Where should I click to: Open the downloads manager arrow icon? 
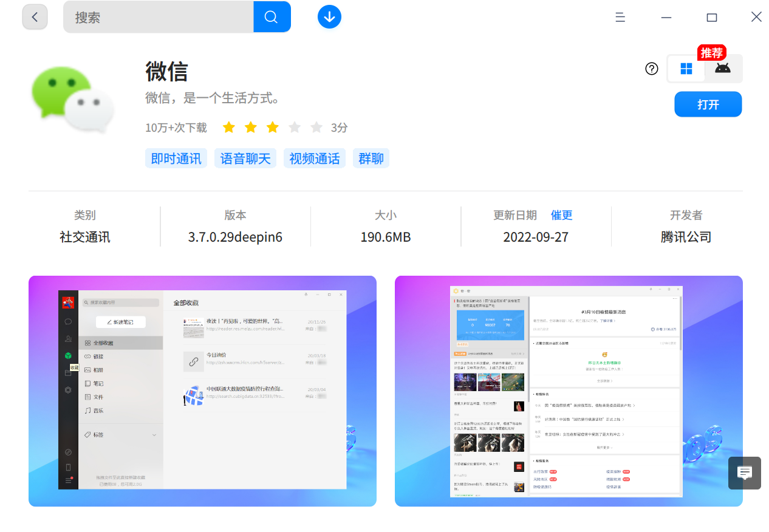(x=329, y=17)
